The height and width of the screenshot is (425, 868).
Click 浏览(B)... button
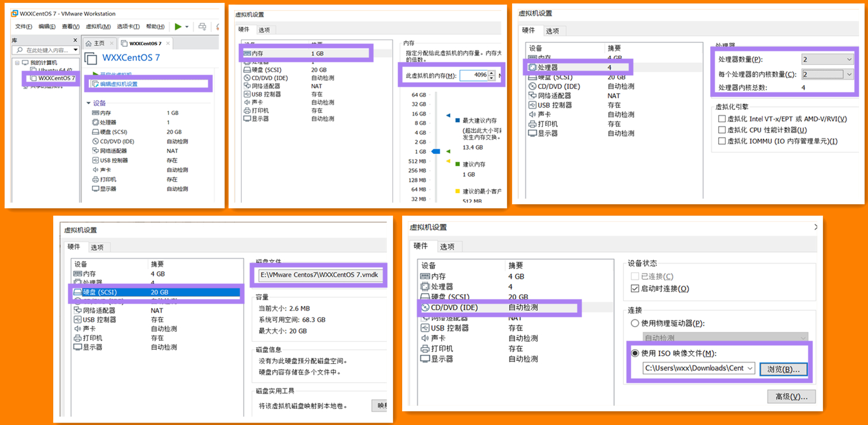(x=783, y=368)
